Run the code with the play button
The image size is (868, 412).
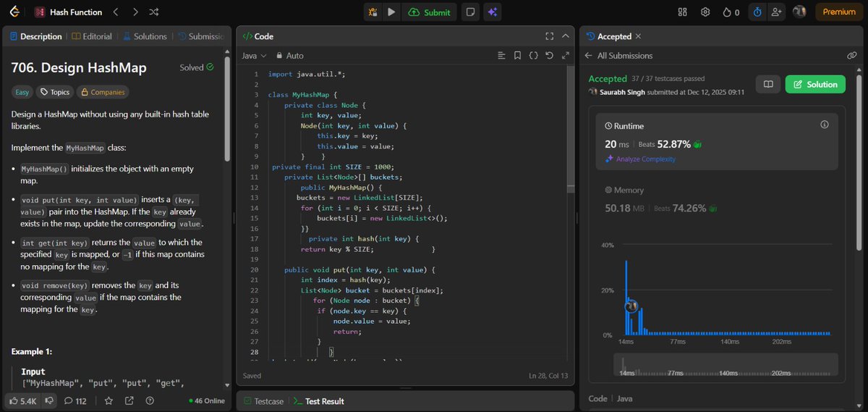click(x=391, y=12)
